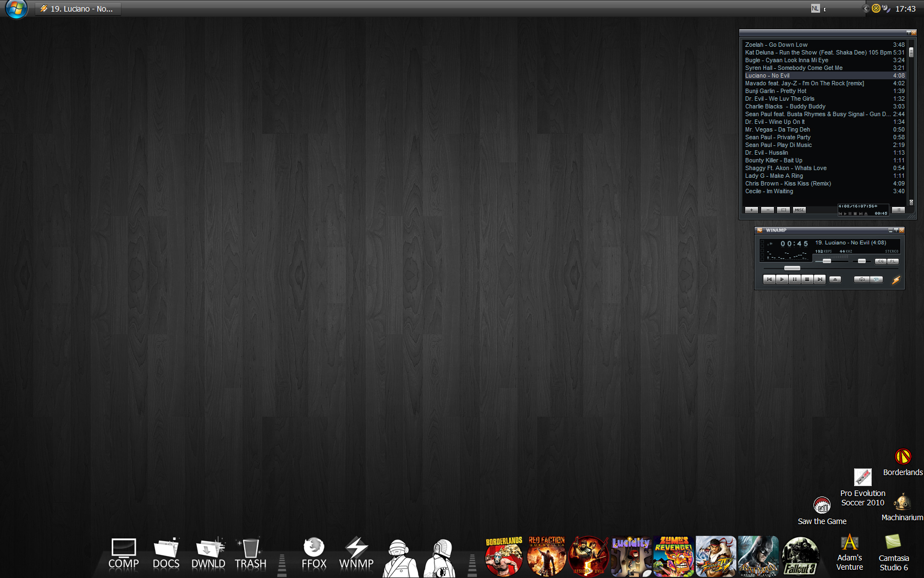Toggle the PL playlist window
Image resolution: width=924 pixels, height=578 pixels.
893,261
